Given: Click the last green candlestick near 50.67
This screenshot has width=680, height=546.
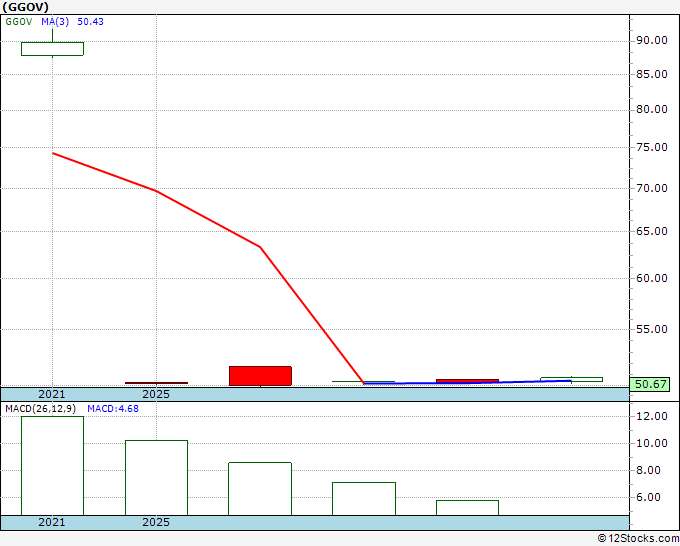Looking at the screenshot, I should pyautogui.click(x=571, y=379).
